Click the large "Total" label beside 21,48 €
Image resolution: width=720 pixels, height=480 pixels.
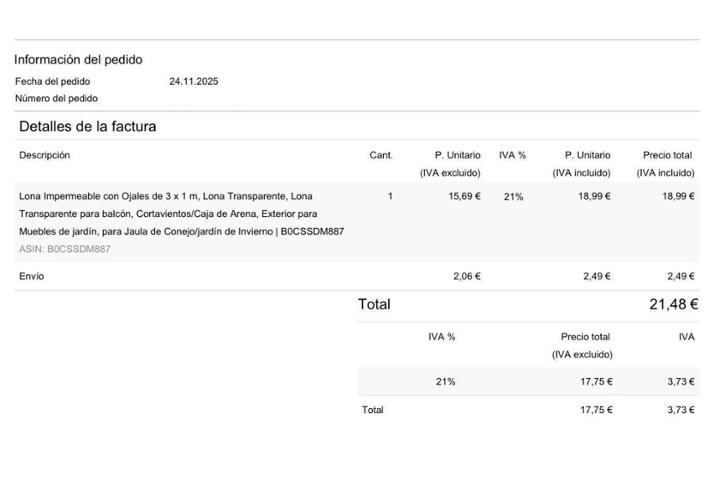pos(374,304)
